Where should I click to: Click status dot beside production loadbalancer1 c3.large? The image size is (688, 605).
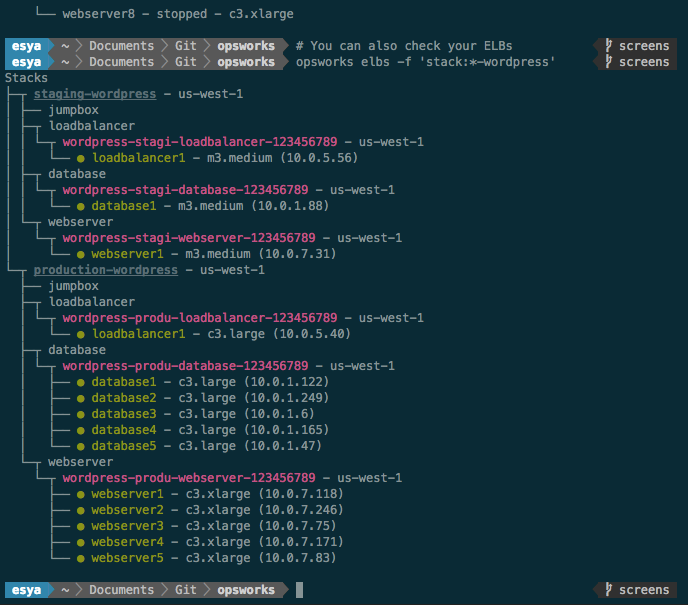[81, 335]
